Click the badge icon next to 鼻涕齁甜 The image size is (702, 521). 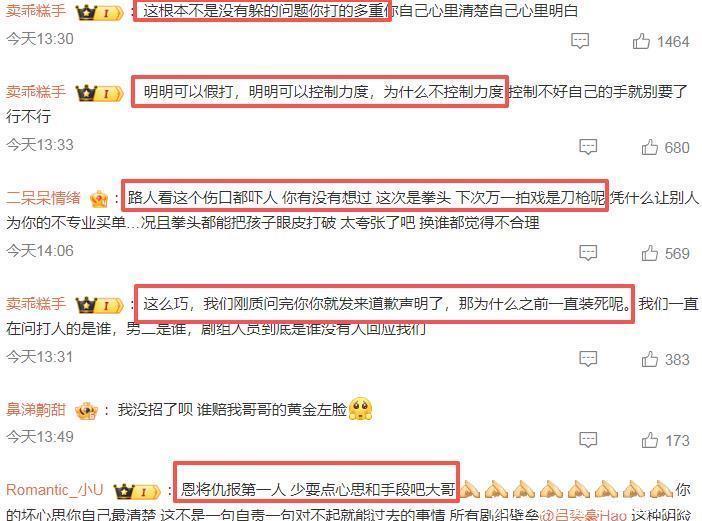coord(86,410)
